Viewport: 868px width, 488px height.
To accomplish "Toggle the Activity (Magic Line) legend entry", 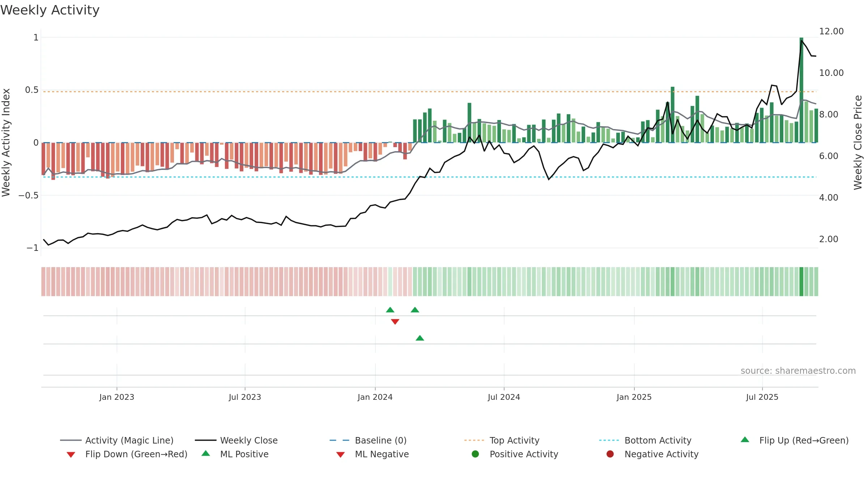I will click(x=117, y=440).
